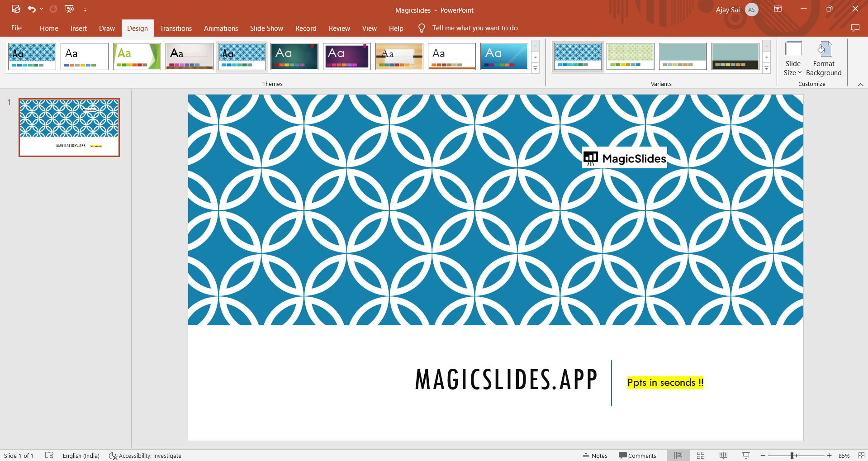The image size is (868, 461).
Task: Open Format Background pane
Action: (x=824, y=59)
